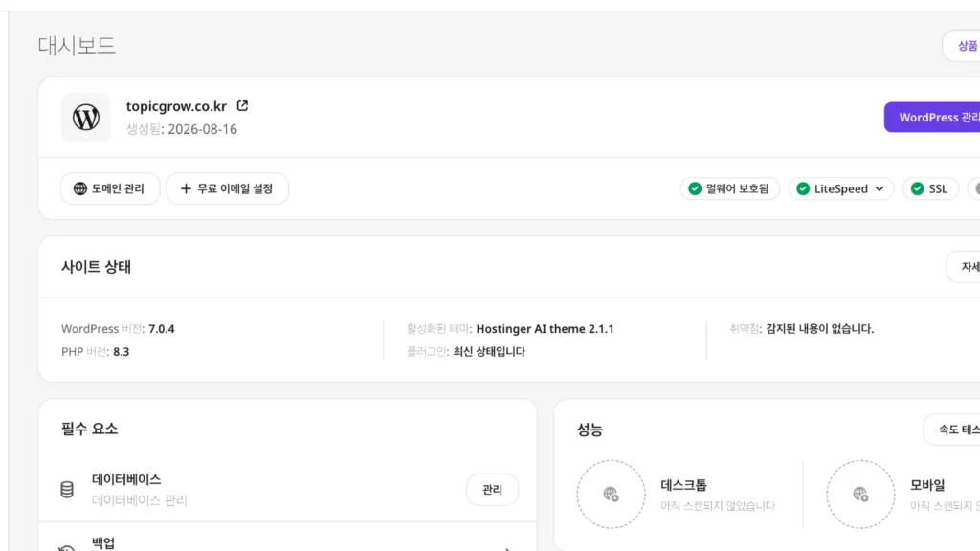Click 필수 요소 section heading
The width and height of the screenshot is (980, 551).
[x=89, y=430]
